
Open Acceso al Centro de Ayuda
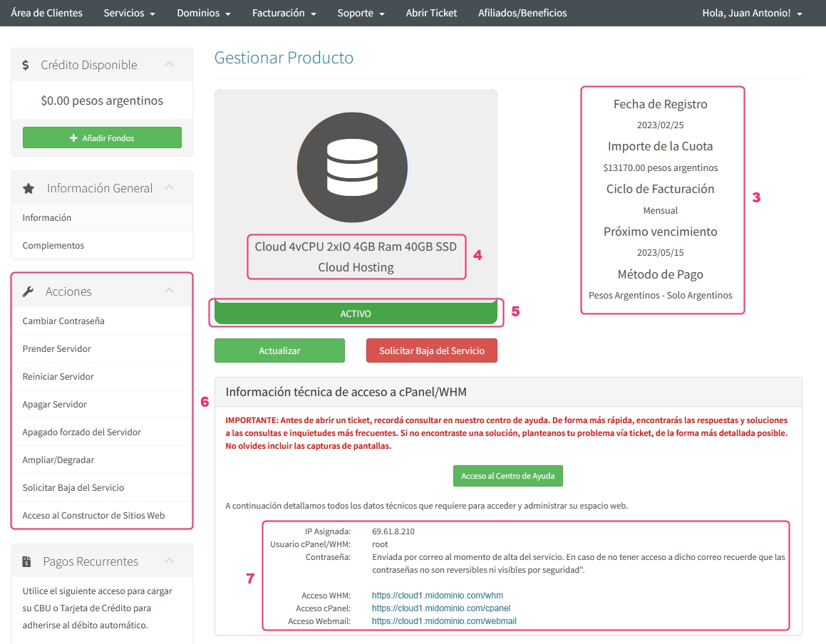[507, 476]
